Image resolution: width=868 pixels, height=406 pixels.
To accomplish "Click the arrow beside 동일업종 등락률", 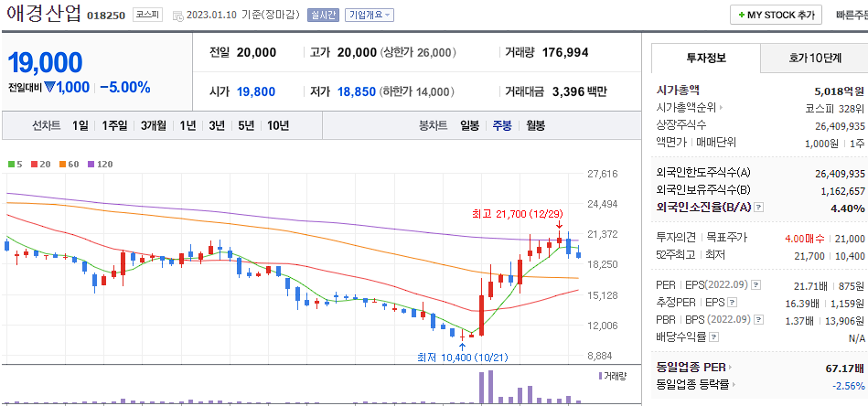I will pos(735,384).
